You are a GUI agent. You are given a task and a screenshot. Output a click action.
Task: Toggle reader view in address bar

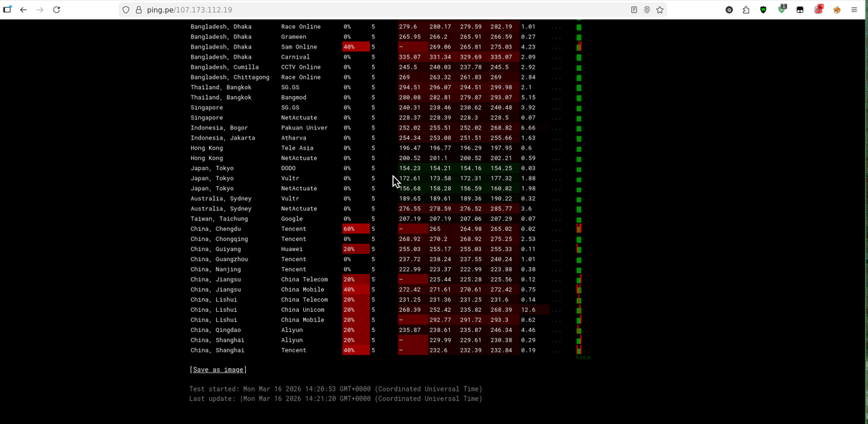click(634, 10)
